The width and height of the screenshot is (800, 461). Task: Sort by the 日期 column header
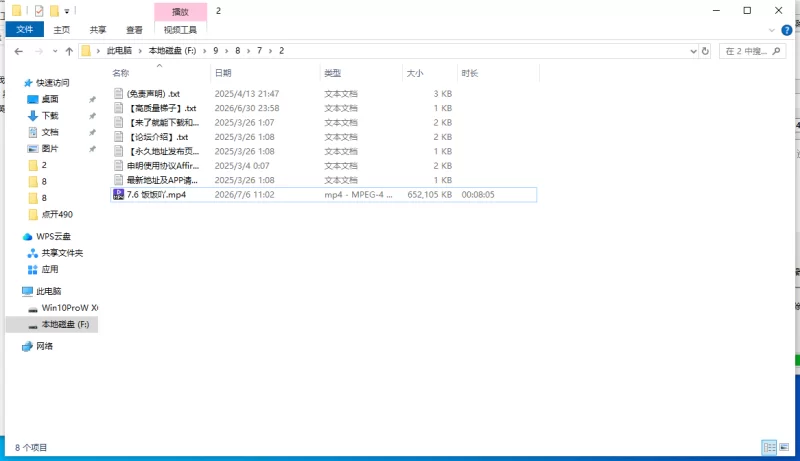[223, 73]
